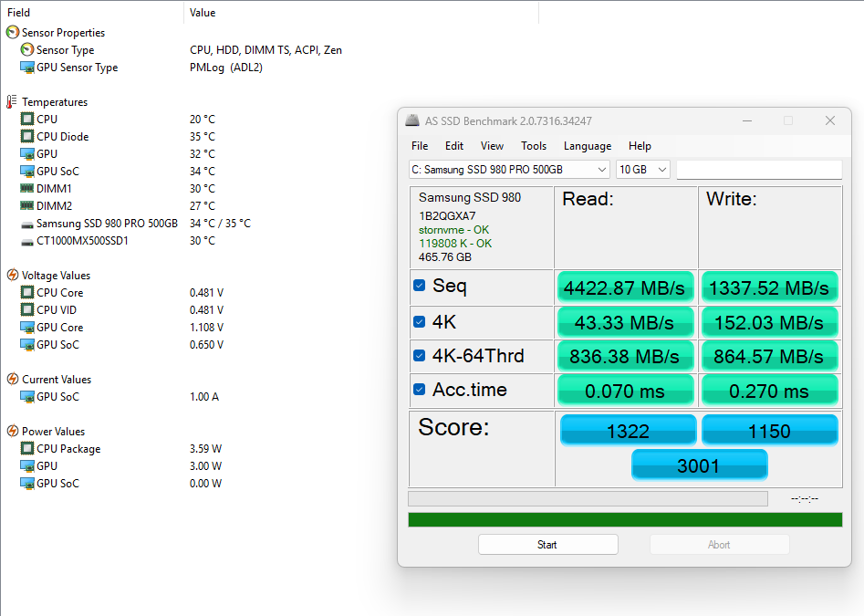Open the Tools menu
This screenshot has height=616, width=864.
click(x=534, y=146)
